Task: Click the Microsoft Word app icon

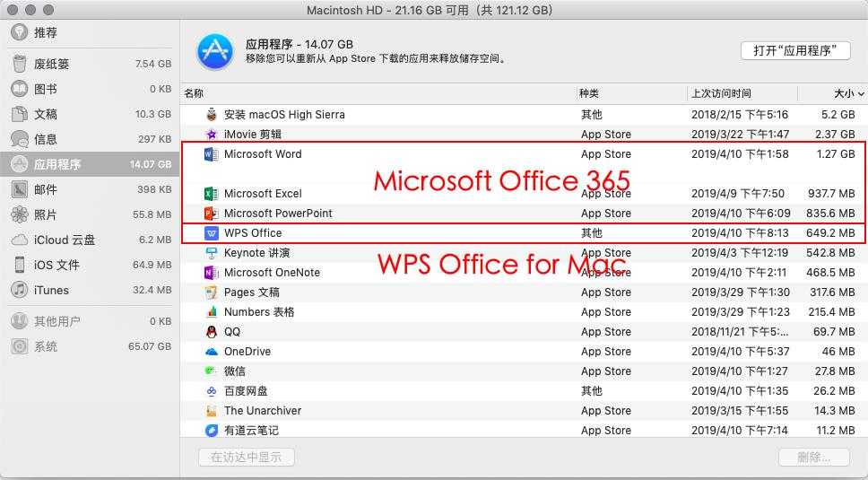Action: [x=211, y=154]
